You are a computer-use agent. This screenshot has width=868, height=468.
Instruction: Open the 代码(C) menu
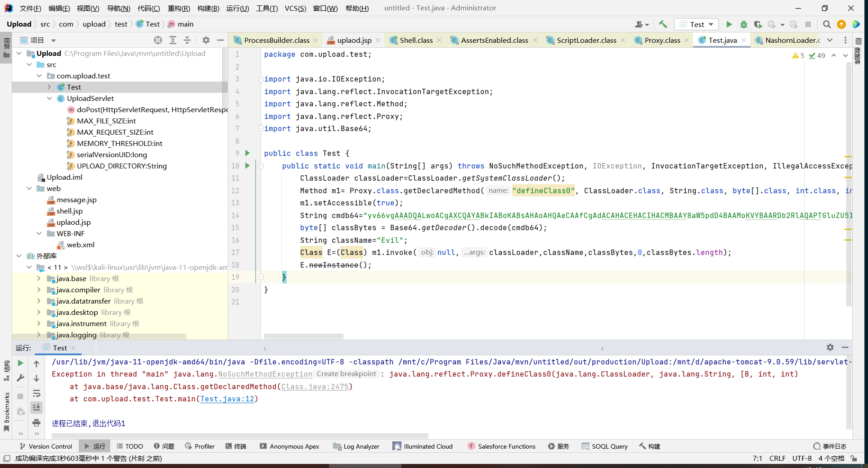[148, 8]
